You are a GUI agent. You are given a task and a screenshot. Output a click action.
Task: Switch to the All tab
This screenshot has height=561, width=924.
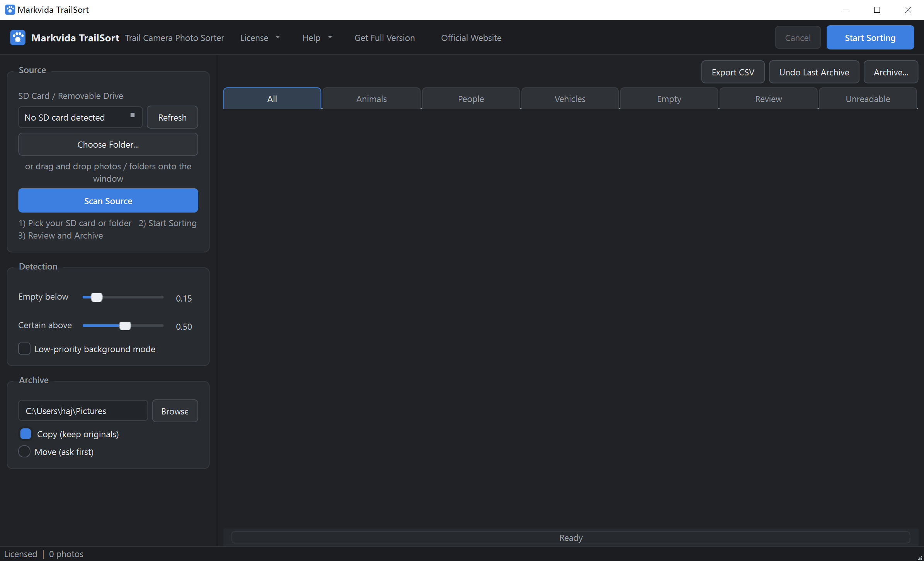tap(272, 99)
